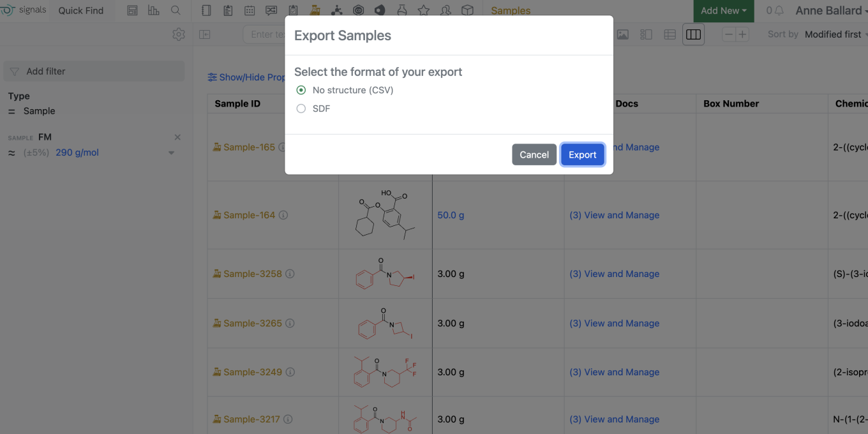This screenshot has width=868, height=434.
Task: Click the search magnifier icon in top bar
Action: 176,11
